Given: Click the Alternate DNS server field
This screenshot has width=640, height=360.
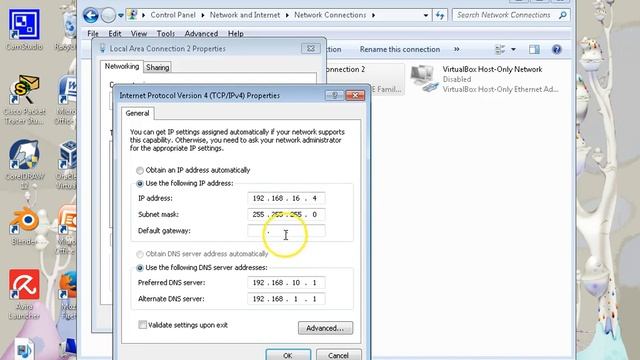Looking at the screenshot, I should coord(286,299).
